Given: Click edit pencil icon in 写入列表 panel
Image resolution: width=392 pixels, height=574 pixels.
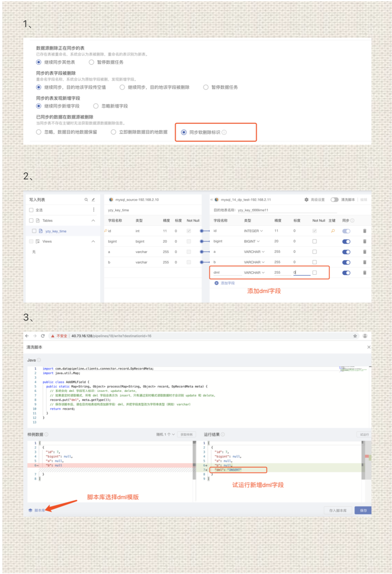Looking at the screenshot, I should (x=93, y=200).
